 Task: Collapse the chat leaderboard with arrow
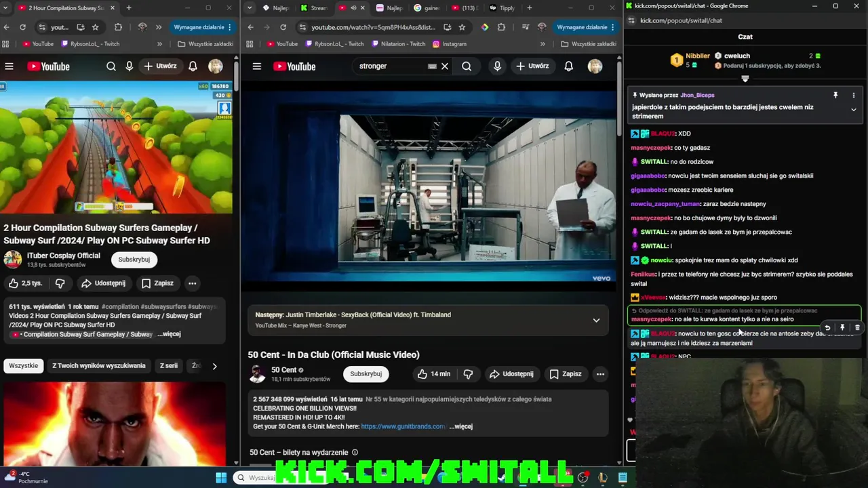745,79
